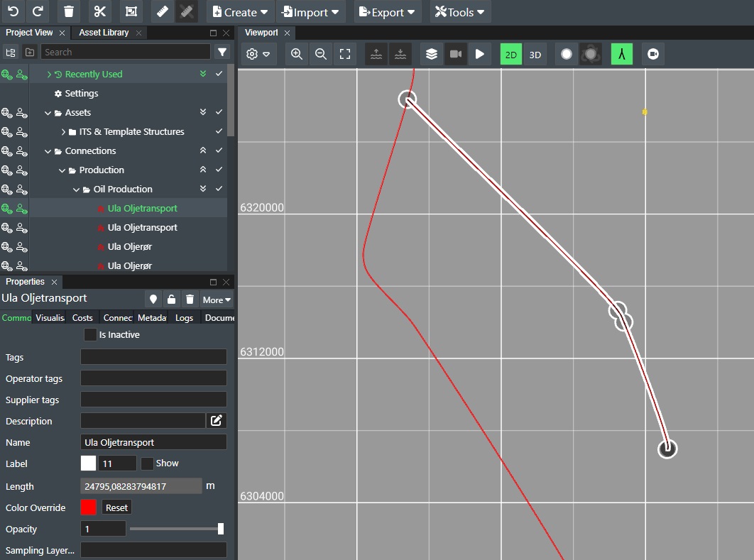The width and height of the screenshot is (754, 560).
Task: Toggle the green compass-divider icon
Action: [622, 54]
